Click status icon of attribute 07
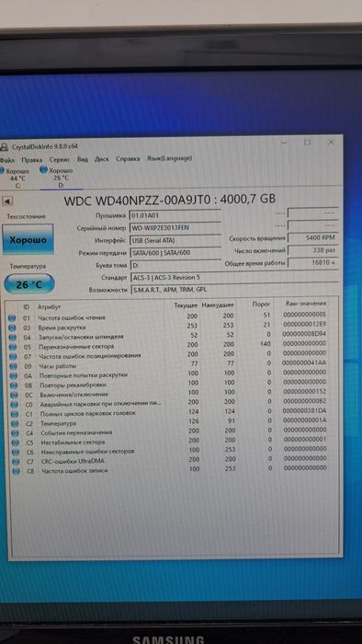This screenshot has width=362, height=644. coord(12,357)
